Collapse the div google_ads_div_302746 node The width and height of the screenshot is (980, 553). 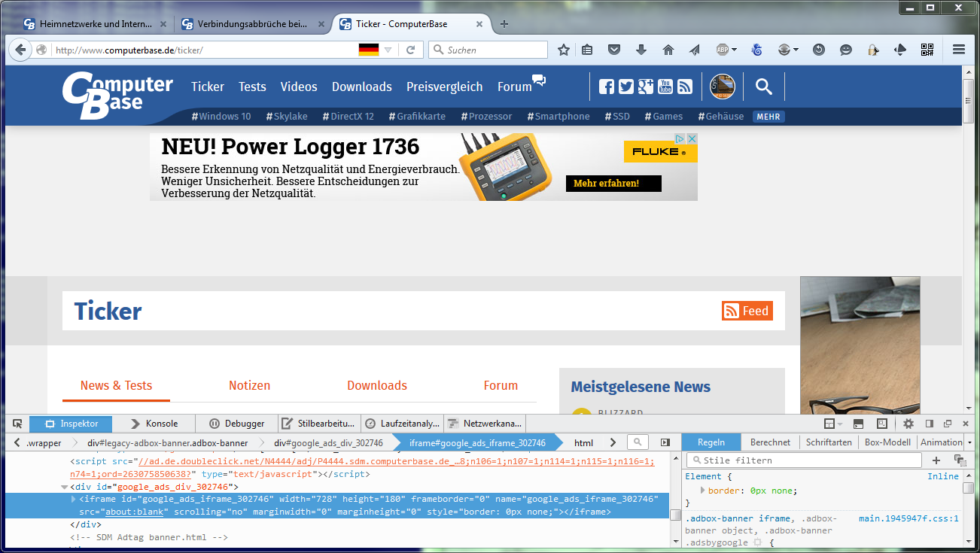64,487
